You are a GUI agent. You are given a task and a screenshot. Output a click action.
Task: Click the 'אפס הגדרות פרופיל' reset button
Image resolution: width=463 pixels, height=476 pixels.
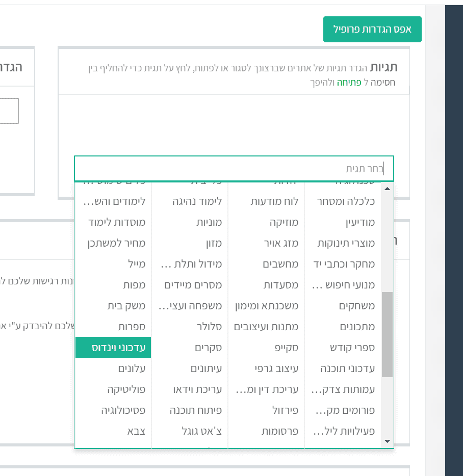click(372, 29)
